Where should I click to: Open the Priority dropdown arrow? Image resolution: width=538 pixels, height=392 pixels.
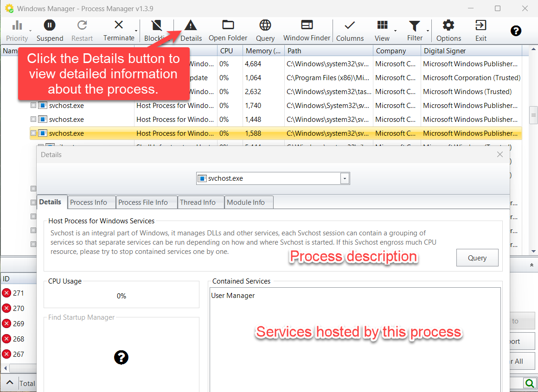click(x=31, y=31)
